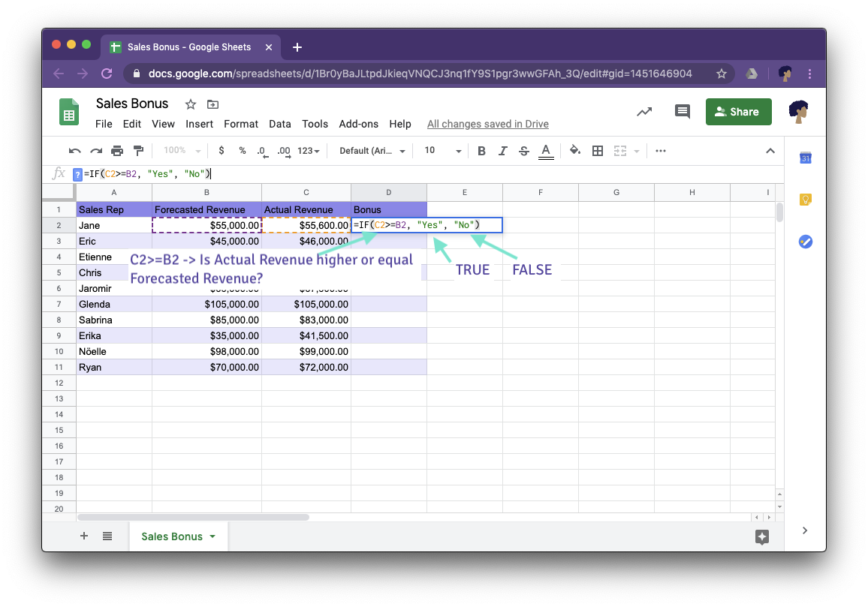The image size is (868, 607).
Task: Star the Sales Bonus spreadsheet
Action: tap(191, 104)
